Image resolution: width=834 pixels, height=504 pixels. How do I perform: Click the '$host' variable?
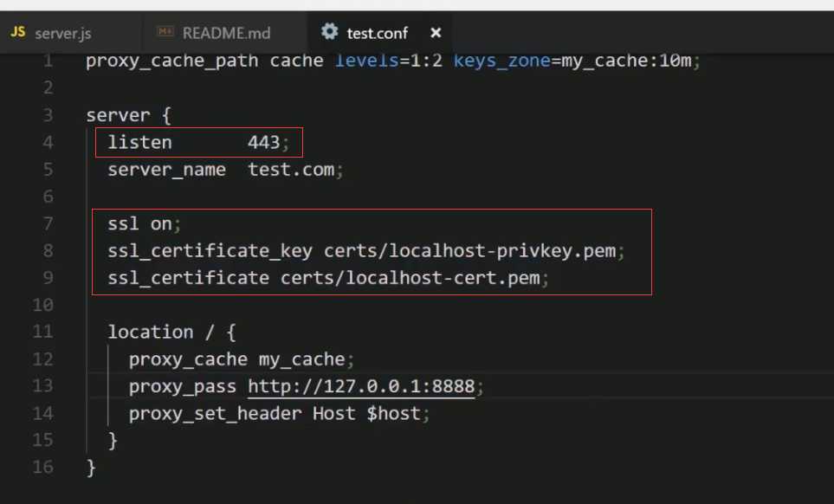click(393, 413)
